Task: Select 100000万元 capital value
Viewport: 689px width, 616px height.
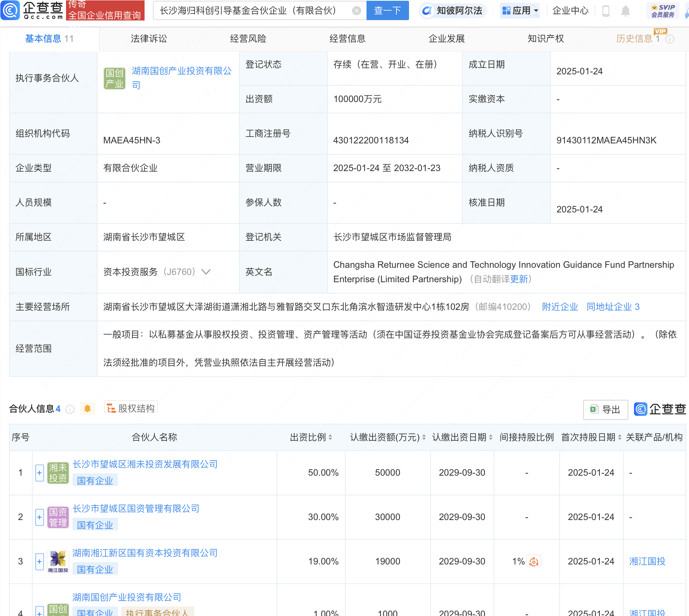Action: point(357,99)
